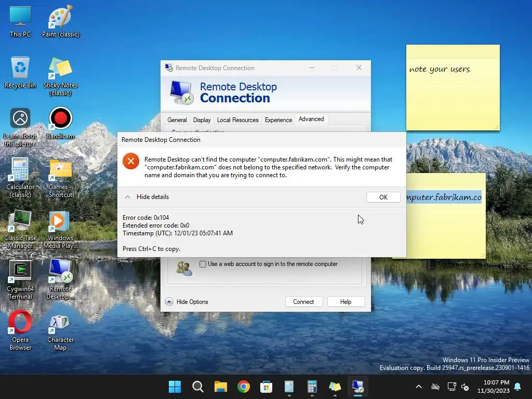Launch Classic Task Manager shortcut

pos(20,229)
